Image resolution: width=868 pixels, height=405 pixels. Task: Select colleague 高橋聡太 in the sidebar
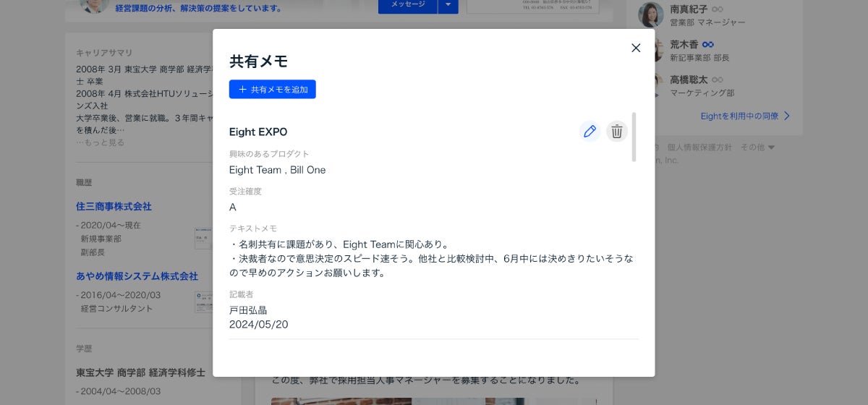pos(689,80)
